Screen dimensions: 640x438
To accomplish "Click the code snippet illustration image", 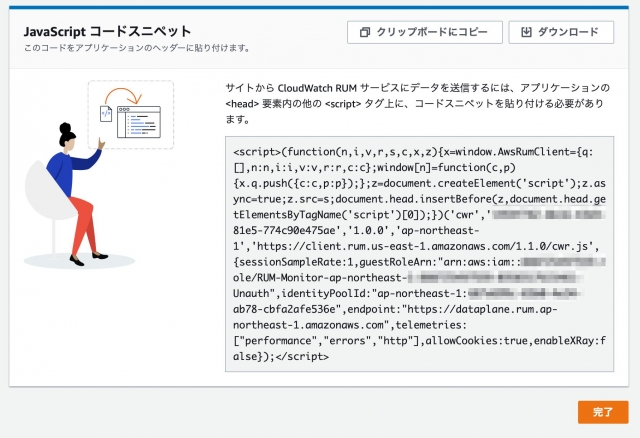I will pos(99,174).
